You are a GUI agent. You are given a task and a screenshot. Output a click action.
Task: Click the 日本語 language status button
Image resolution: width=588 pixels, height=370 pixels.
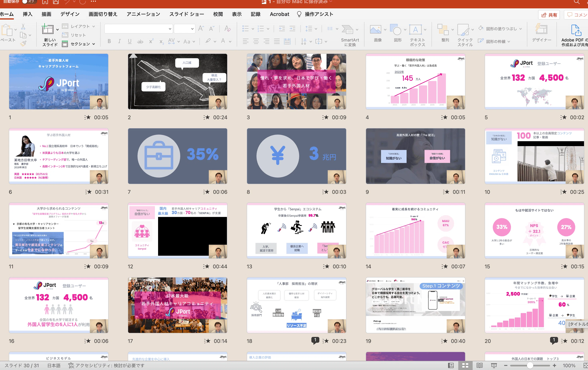pos(54,365)
